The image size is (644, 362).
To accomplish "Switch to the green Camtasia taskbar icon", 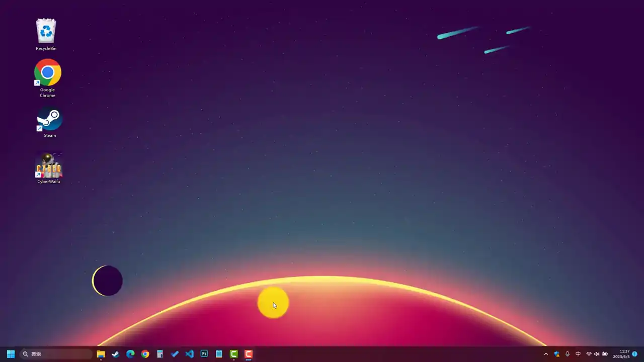I will 234,354.
